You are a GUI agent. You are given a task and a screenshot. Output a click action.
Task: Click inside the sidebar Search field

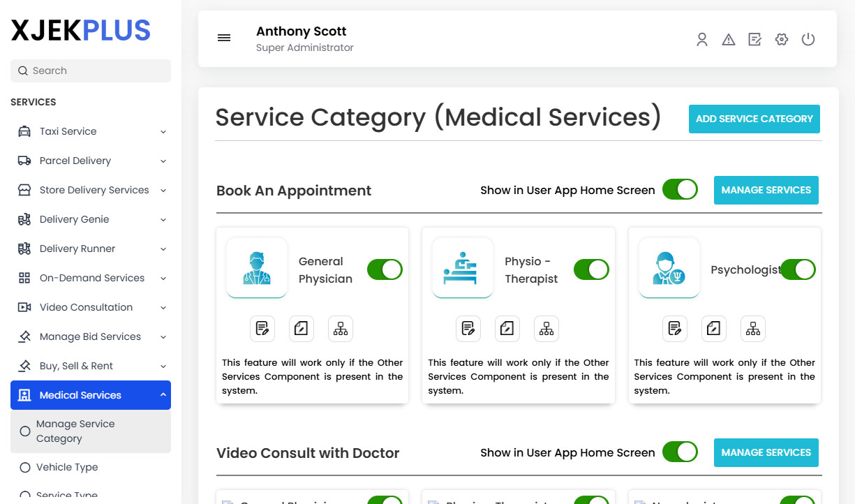coord(90,71)
